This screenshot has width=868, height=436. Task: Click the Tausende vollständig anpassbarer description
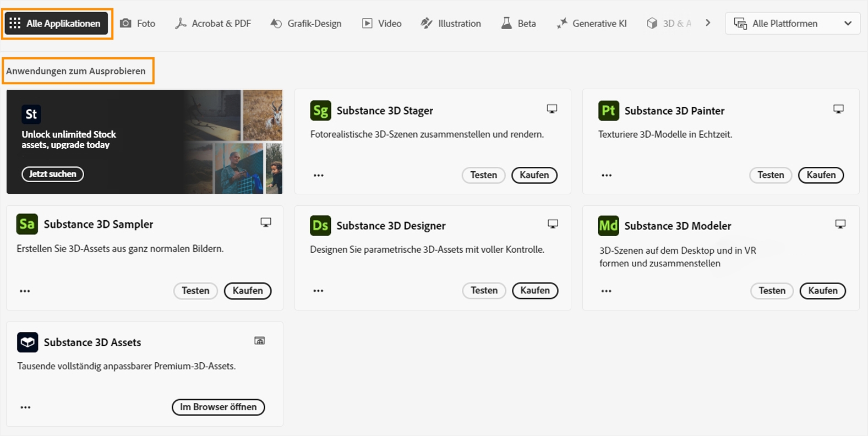pyautogui.click(x=126, y=366)
